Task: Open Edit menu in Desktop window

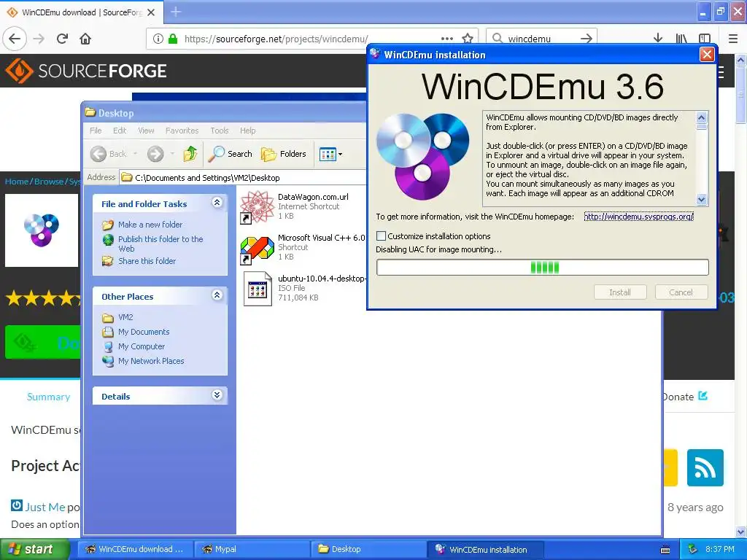Action: (120, 131)
